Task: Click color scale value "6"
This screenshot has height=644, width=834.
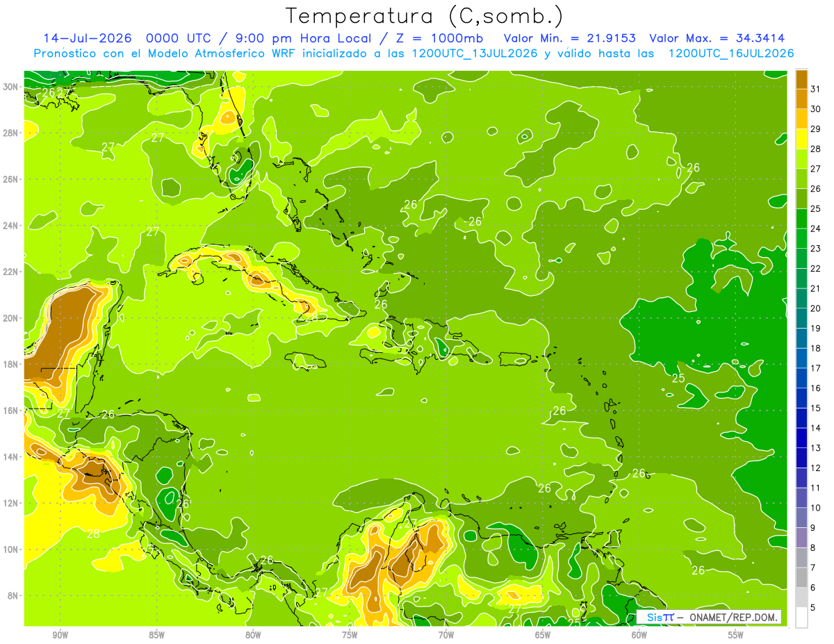Action: [814, 587]
